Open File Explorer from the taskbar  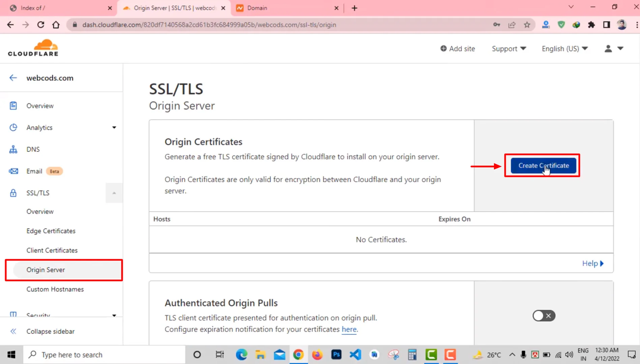(x=260, y=355)
